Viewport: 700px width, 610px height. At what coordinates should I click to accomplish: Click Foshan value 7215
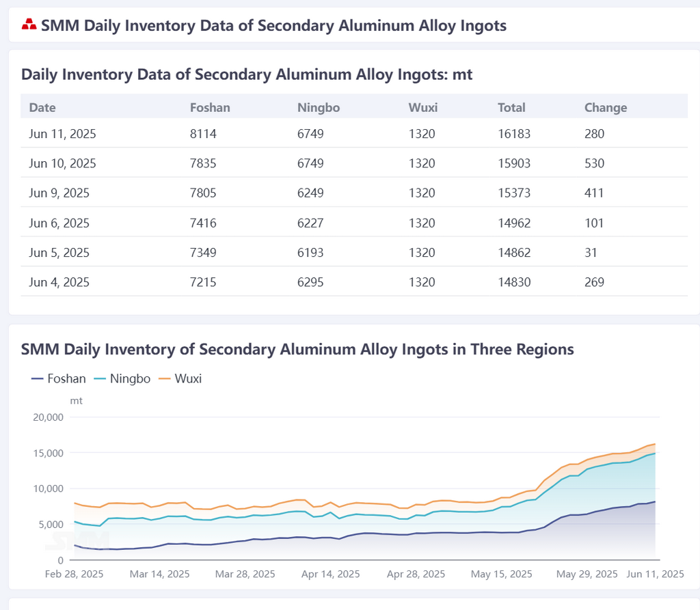(203, 283)
